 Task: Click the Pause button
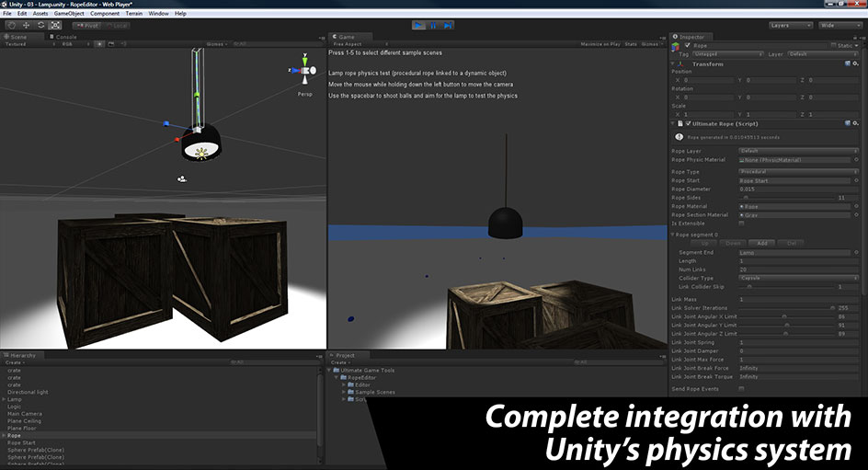(x=433, y=26)
